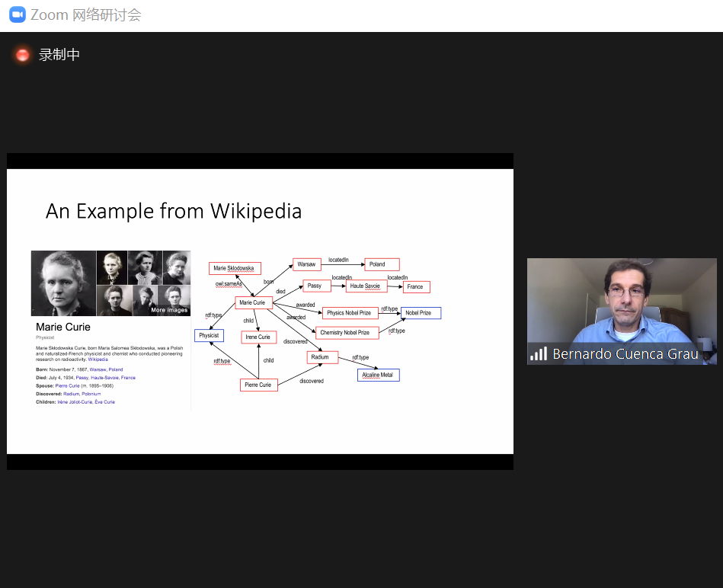The width and height of the screenshot is (723, 588).
Task: Open the Wikipedia link in the description
Action: (98, 359)
